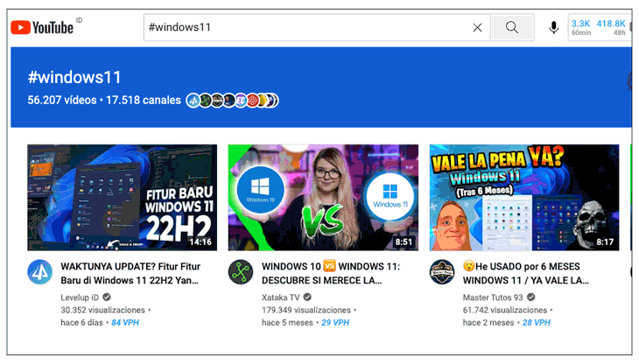
Task: Click the #windows11 hashtag heading
Action: [x=74, y=77]
